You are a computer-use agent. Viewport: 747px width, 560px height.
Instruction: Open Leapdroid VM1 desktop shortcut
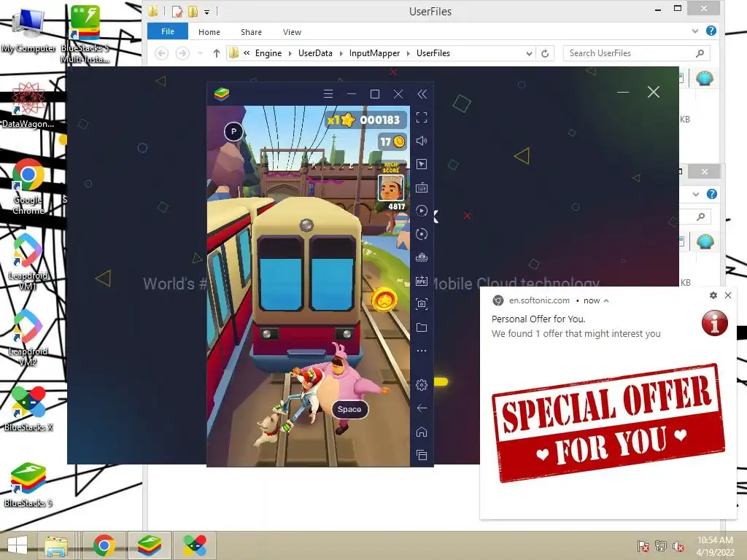(28, 262)
